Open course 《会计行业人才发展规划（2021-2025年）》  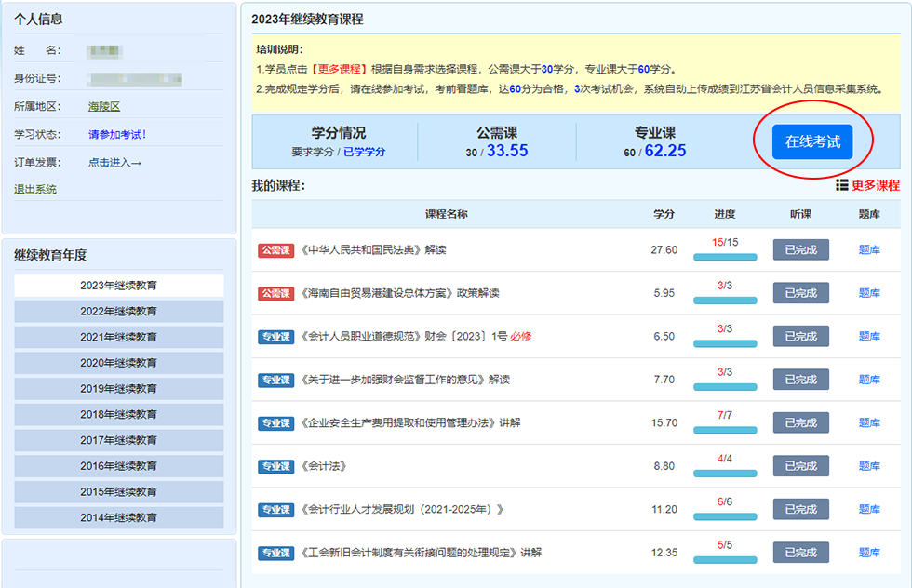(402, 510)
